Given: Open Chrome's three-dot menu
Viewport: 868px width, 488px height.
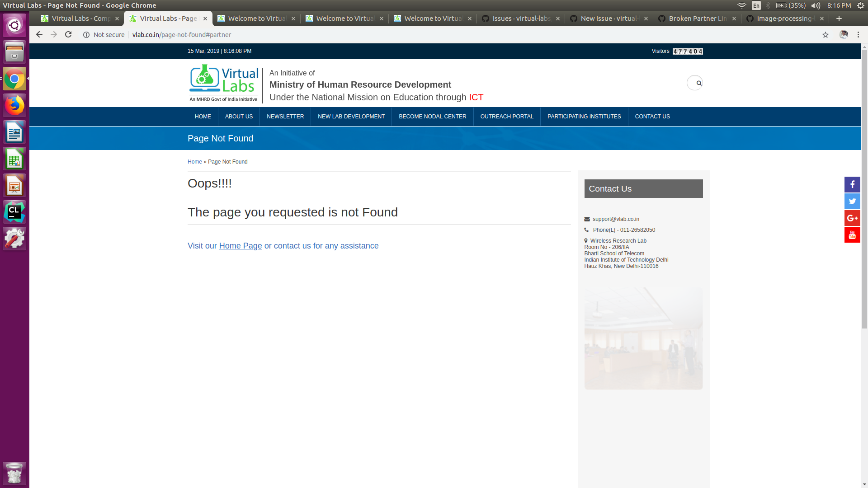Looking at the screenshot, I should (x=858, y=34).
